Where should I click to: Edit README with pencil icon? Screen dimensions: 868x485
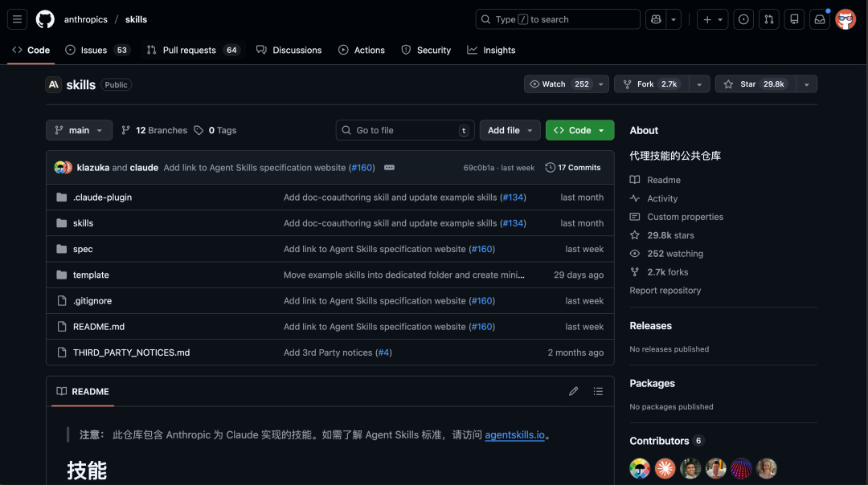coord(574,392)
